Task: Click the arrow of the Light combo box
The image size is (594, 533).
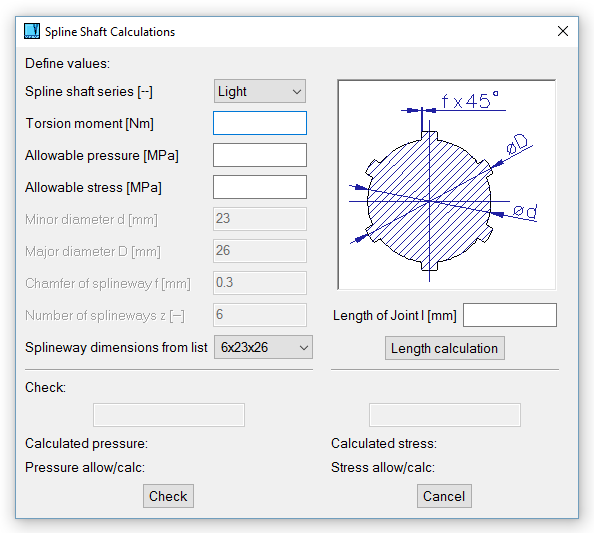Action: pyautogui.click(x=297, y=92)
